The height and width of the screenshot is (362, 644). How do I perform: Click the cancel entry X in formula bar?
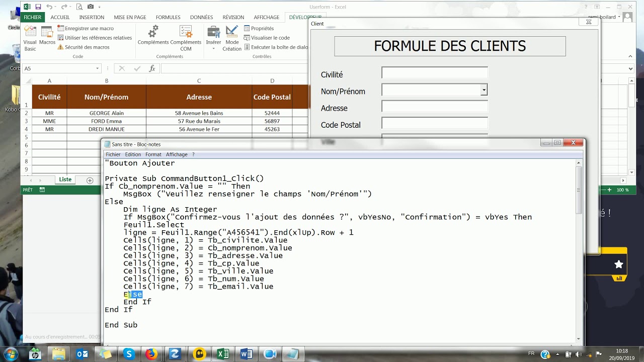121,68
